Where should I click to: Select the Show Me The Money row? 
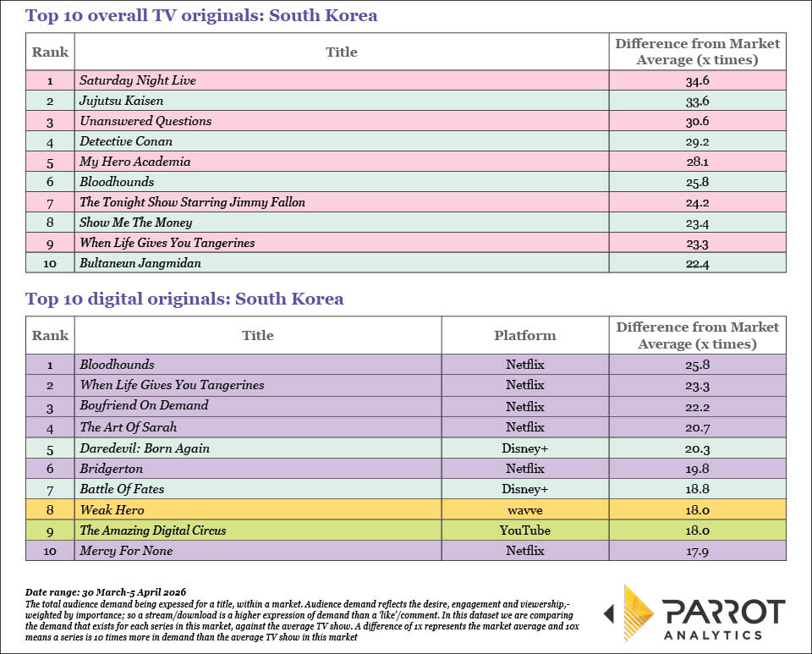point(135,223)
